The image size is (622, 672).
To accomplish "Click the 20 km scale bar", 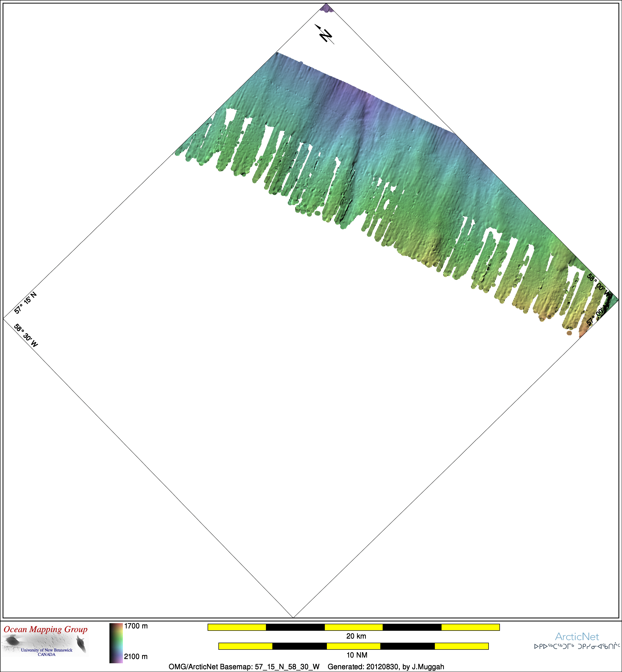I will pos(353,627).
